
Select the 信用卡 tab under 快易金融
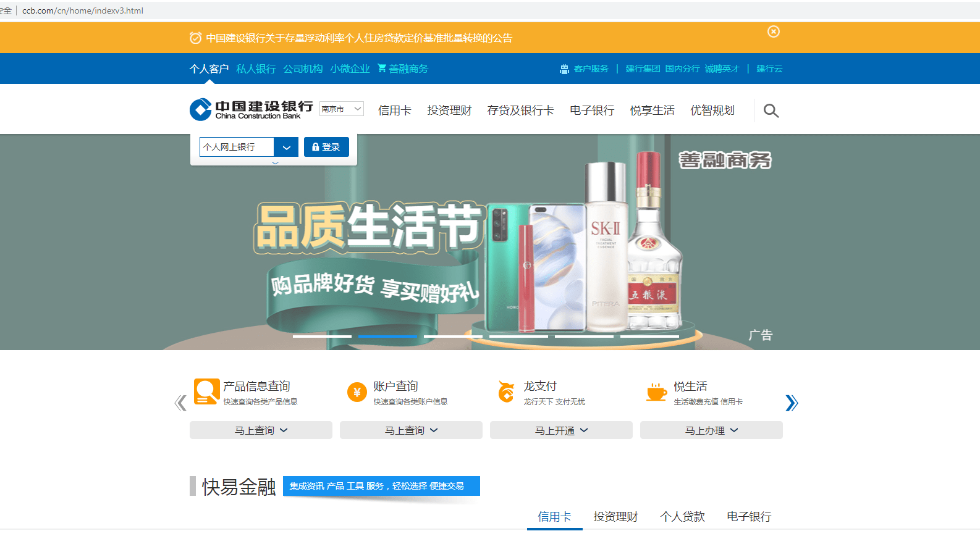554,517
